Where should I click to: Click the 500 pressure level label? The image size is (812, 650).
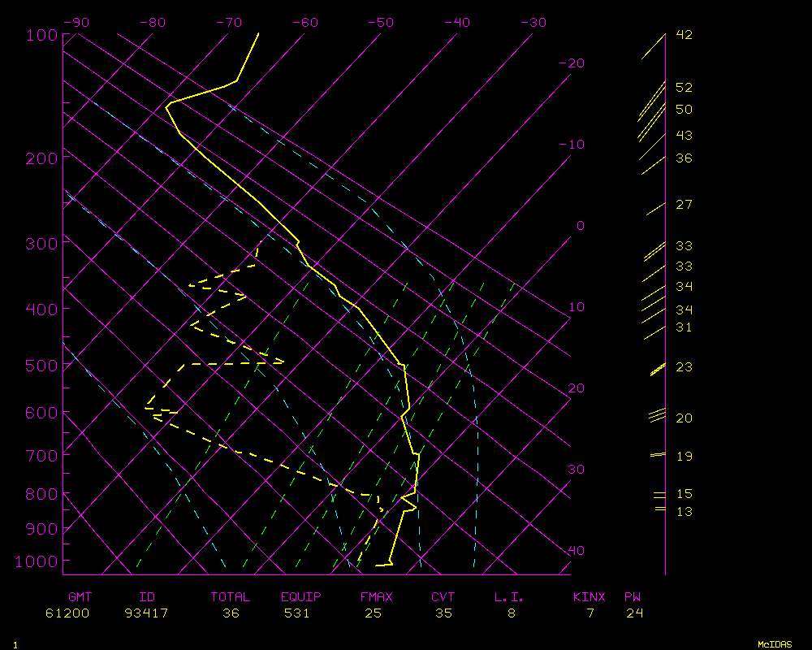pyautogui.click(x=41, y=366)
